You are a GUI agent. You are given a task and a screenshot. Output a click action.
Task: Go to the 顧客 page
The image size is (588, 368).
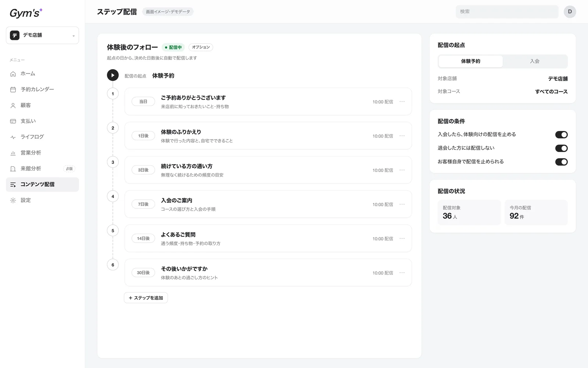click(x=42, y=105)
